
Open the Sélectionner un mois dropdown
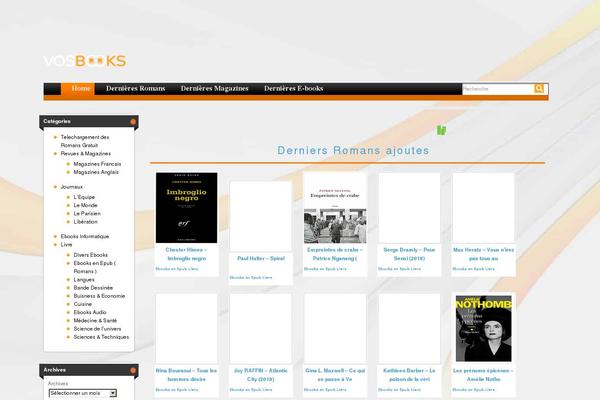(x=83, y=393)
